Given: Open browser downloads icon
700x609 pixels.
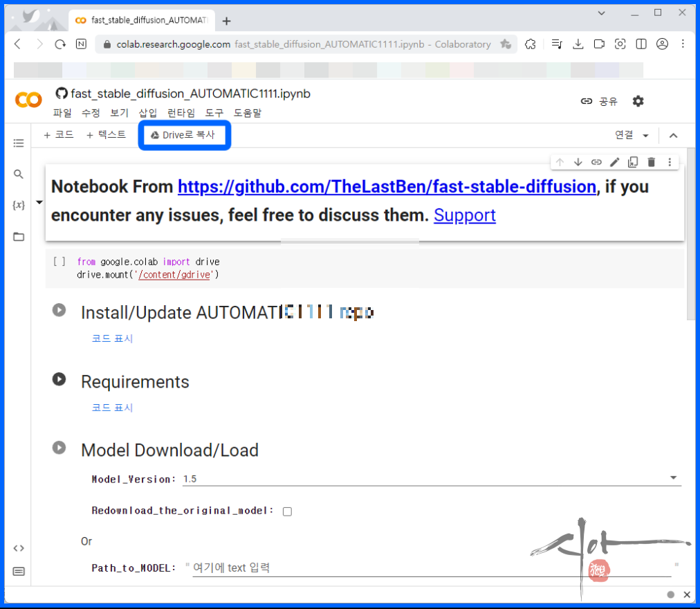Looking at the screenshot, I should 578,44.
